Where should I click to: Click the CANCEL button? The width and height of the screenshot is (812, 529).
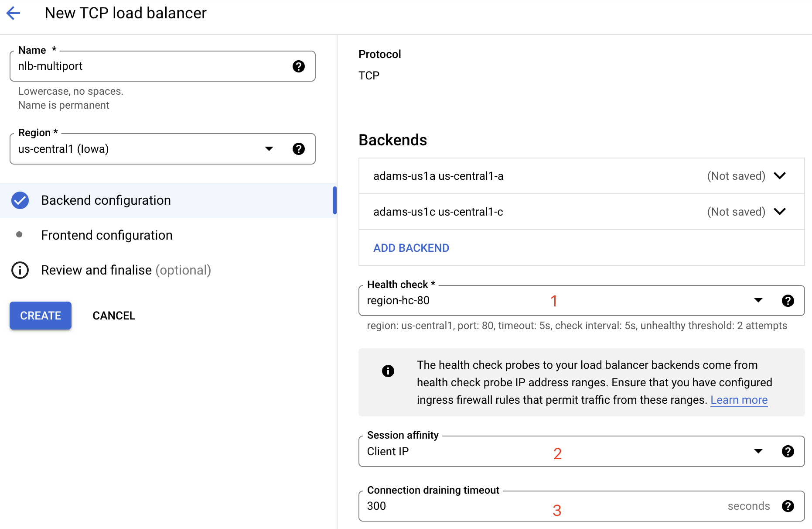[114, 316]
